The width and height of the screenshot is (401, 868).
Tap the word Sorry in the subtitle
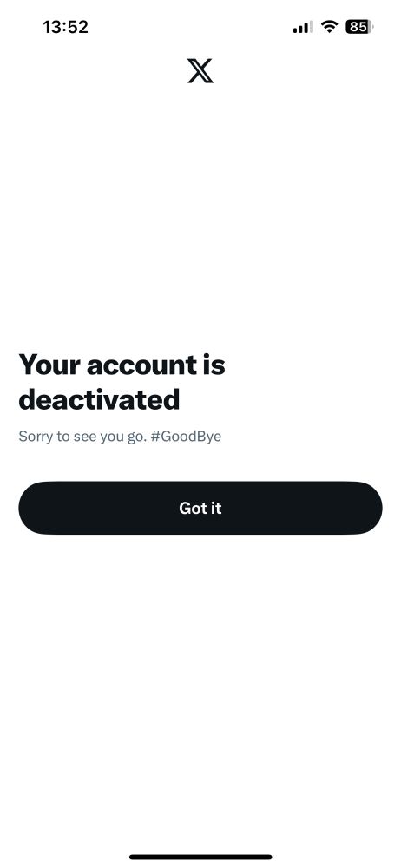pyautogui.click(x=36, y=437)
